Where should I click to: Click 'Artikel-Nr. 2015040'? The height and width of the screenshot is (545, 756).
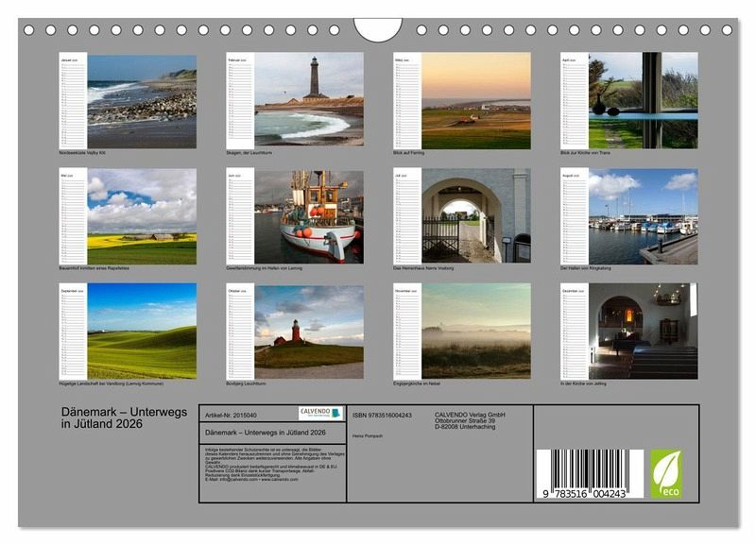231,415
